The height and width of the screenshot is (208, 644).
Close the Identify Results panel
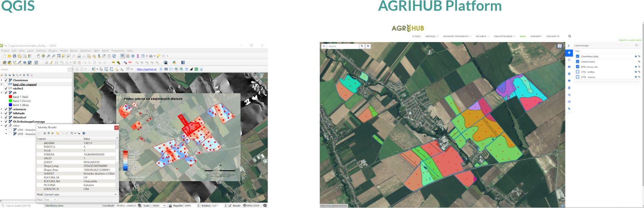(x=116, y=128)
